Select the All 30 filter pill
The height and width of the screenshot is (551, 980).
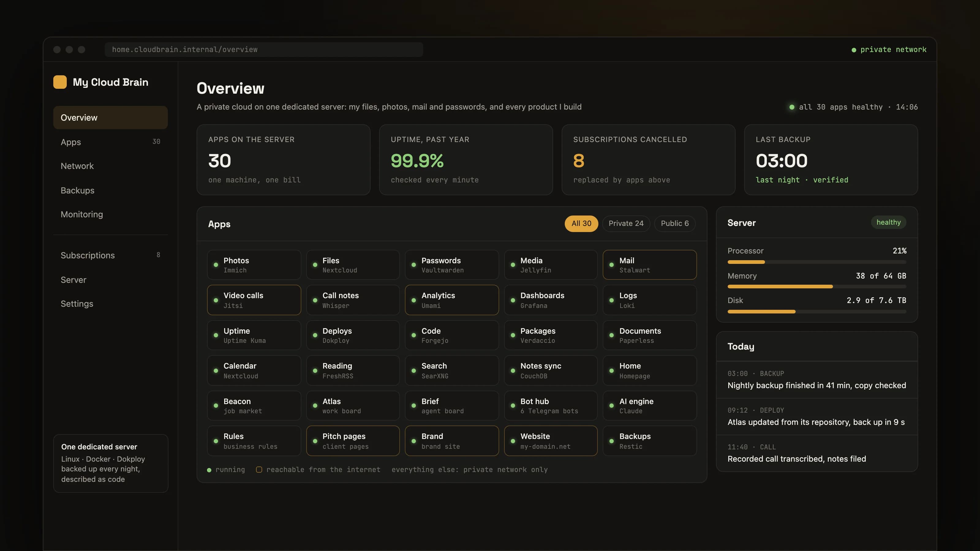[581, 223]
